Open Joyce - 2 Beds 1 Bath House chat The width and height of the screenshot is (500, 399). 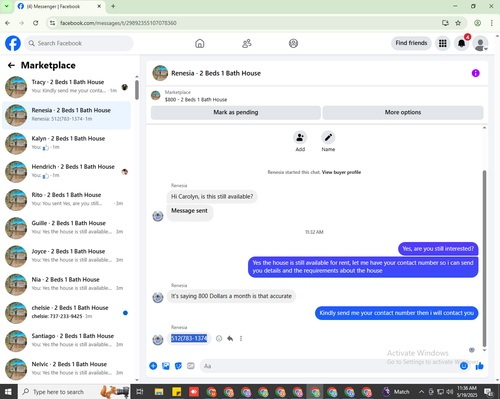(67, 256)
